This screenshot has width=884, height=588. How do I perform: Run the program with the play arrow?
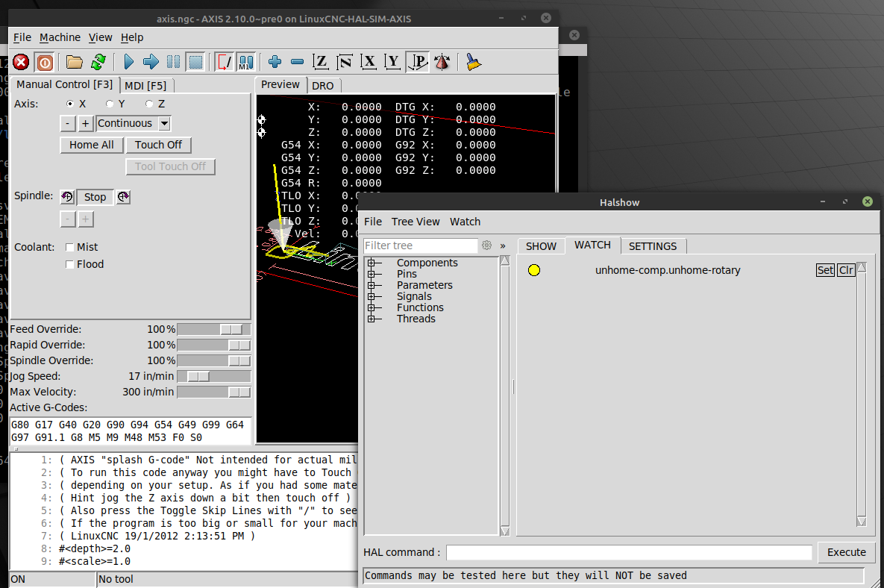click(x=128, y=62)
